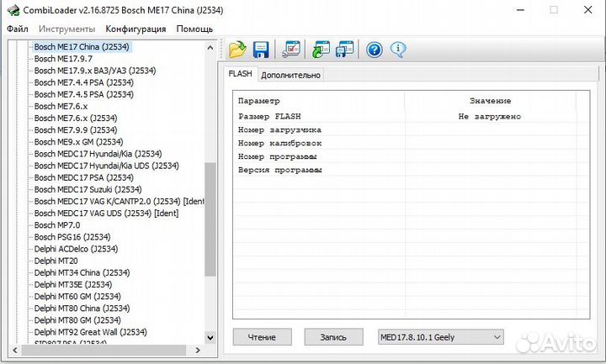Click the vertical scrollbar thumb in module tree
This screenshot has height=364, width=606.
coord(210,219)
